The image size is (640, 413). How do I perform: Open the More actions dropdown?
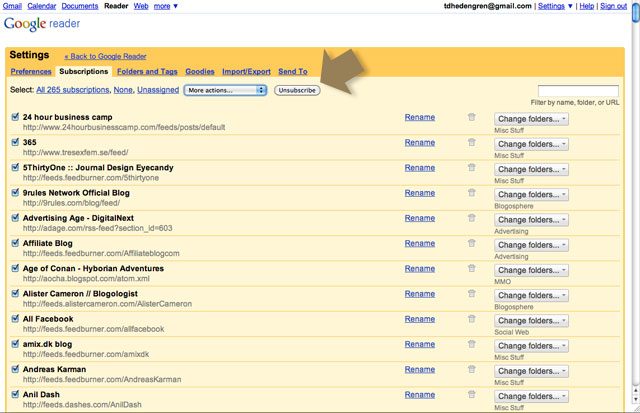coord(225,90)
